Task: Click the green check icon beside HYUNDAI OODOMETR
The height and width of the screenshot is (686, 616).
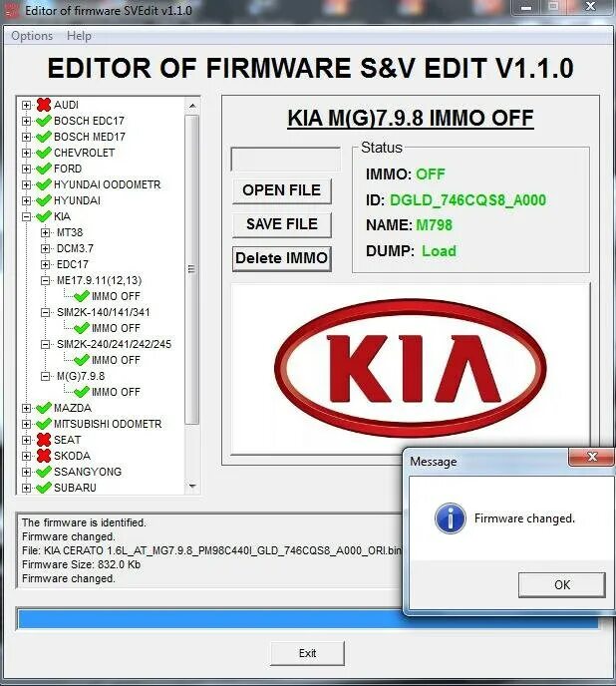Action: pyautogui.click(x=44, y=184)
